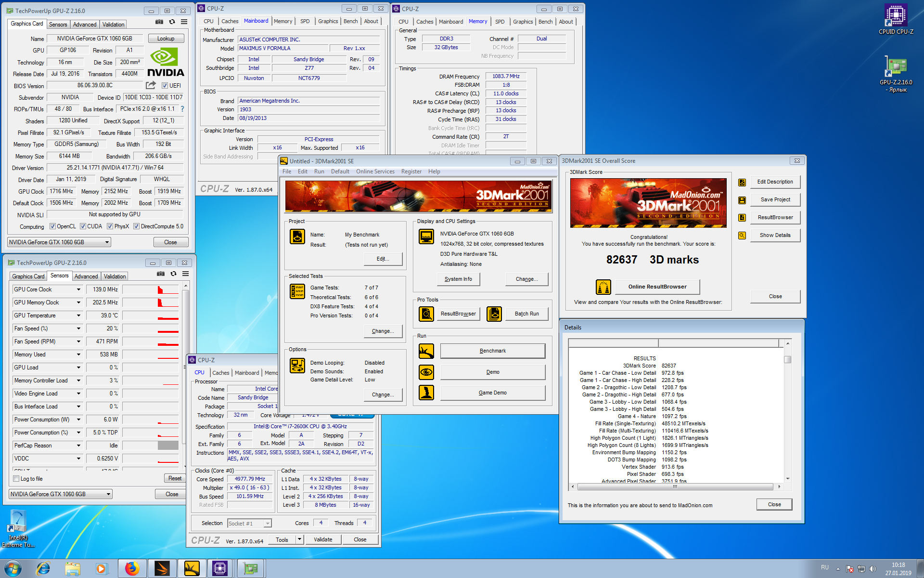Open GPU selector dropdown in Graphics Card window
This screenshot has width=924, height=578.
pyautogui.click(x=59, y=242)
